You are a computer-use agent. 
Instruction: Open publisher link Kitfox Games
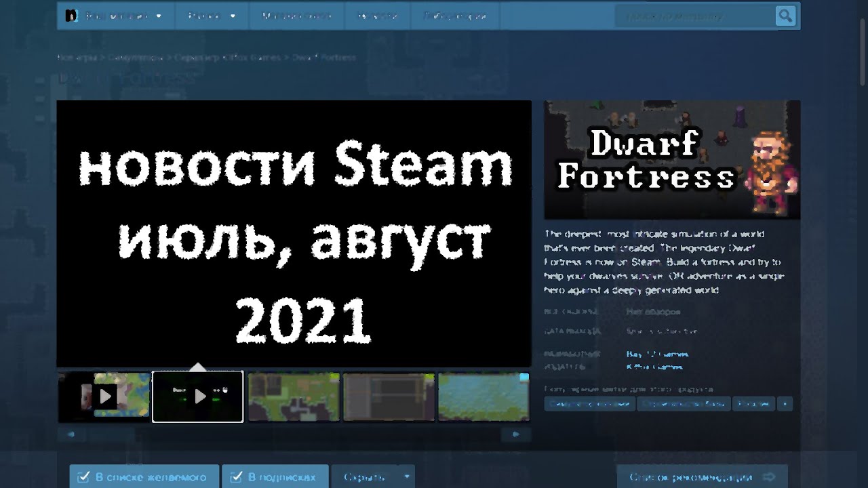654,367
